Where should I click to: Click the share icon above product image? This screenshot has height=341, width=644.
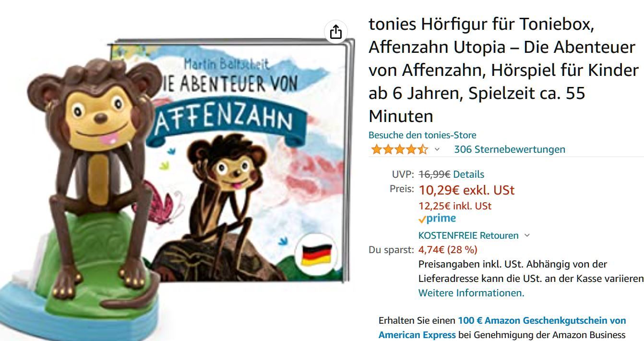click(x=336, y=32)
